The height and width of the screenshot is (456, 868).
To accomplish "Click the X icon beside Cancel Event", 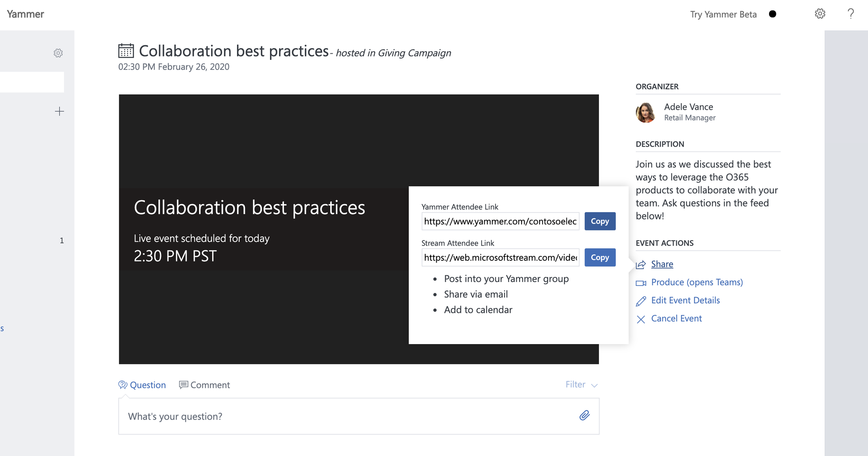I will 641,319.
